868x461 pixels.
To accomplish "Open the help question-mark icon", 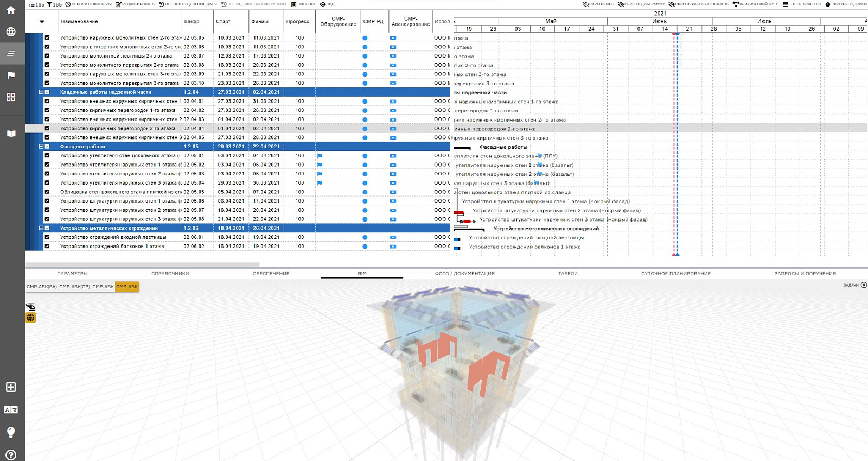I will point(11,455).
